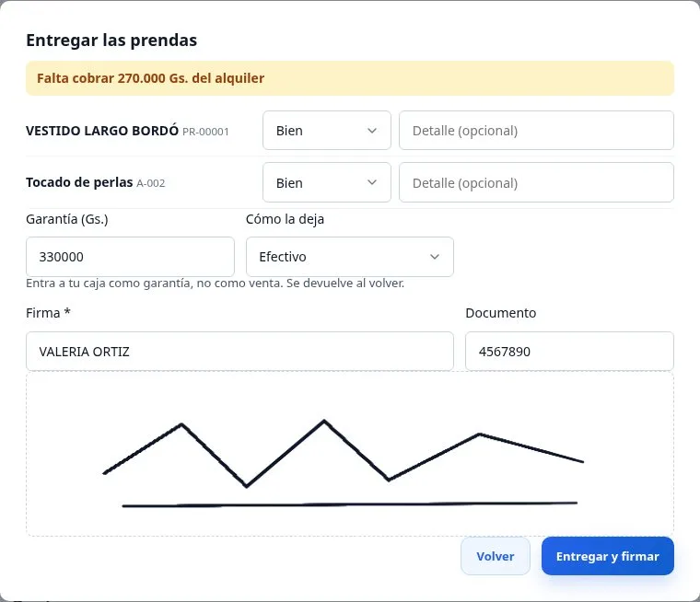This screenshot has height=602, width=700.
Task: Click the Garantía (Gs.) label
Action: point(67,219)
